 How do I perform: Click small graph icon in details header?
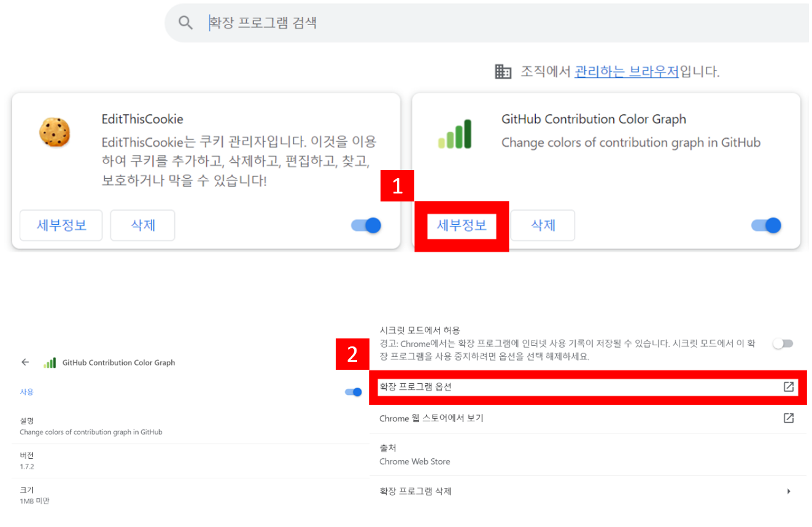tap(50, 363)
